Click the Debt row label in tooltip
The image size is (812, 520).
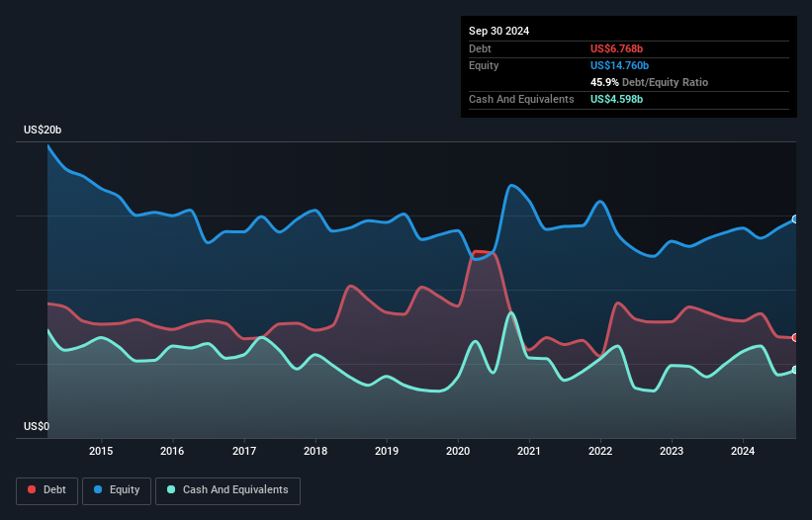[x=480, y=48]
